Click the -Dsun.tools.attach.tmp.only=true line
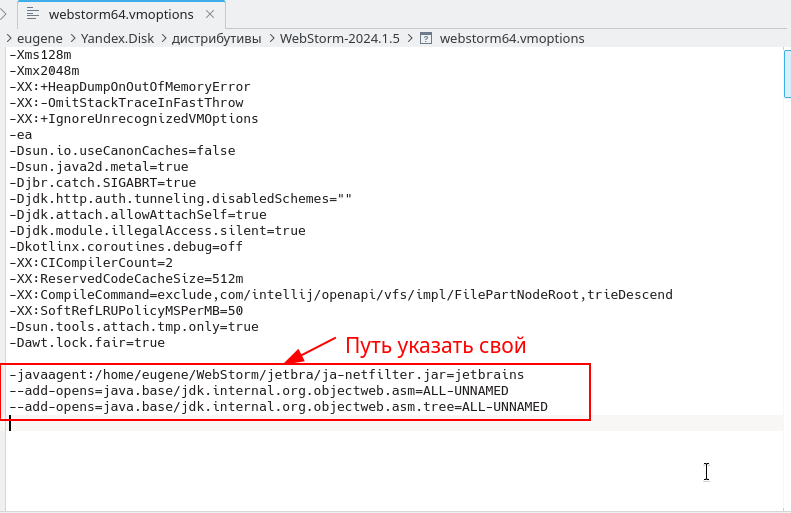The height and width of the screenshot is (513, 791). point(134,326)
